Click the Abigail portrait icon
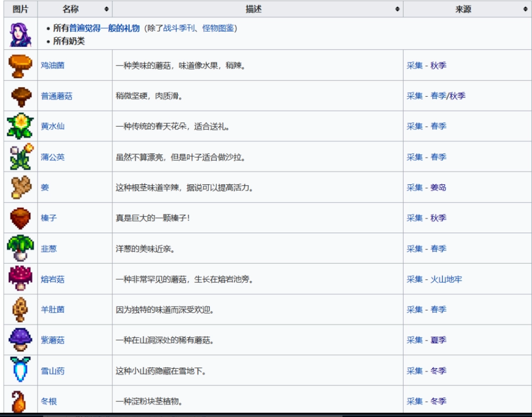The height and width of the screenshot is (417, 532). point(20,35)
